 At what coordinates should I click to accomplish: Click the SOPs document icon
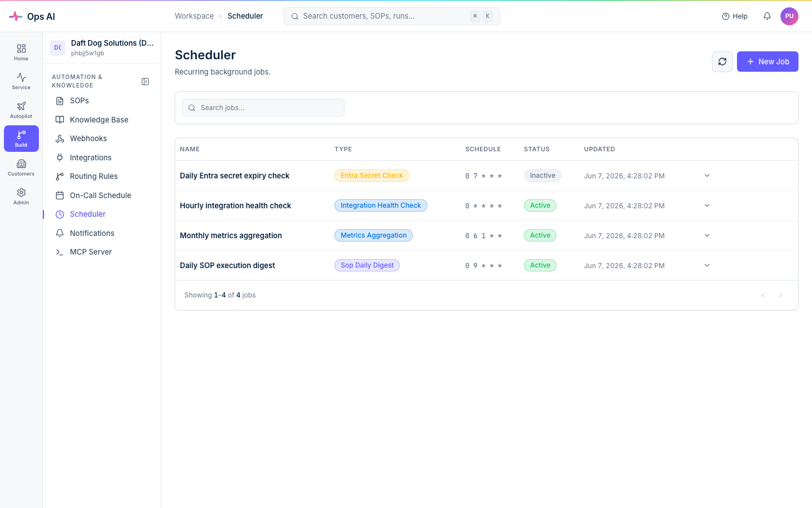60,101
